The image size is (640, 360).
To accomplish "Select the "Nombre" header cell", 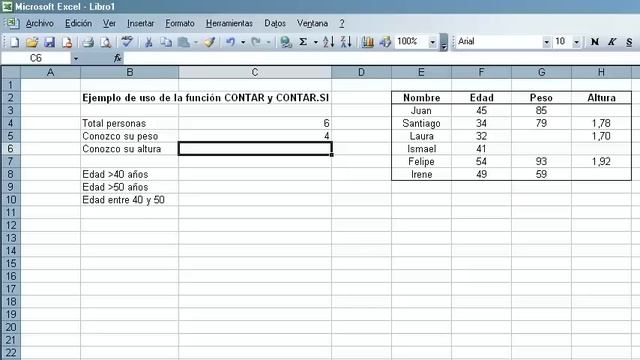I will coord(421,98).
